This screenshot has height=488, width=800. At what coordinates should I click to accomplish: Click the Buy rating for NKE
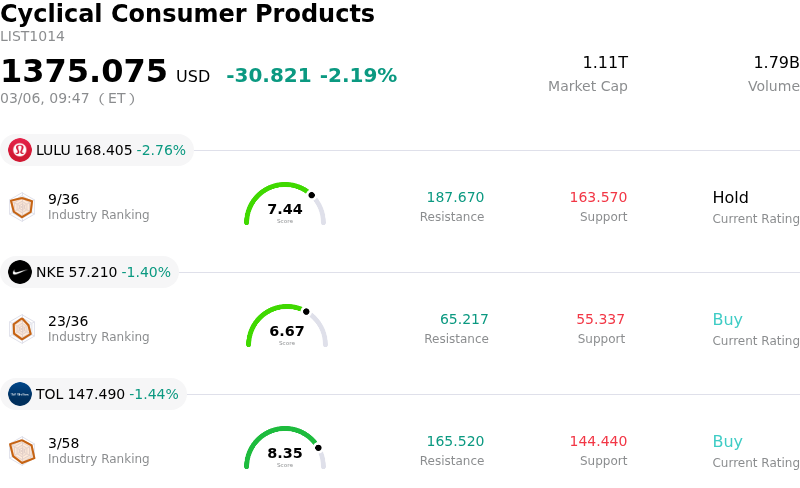click(727, 320)
